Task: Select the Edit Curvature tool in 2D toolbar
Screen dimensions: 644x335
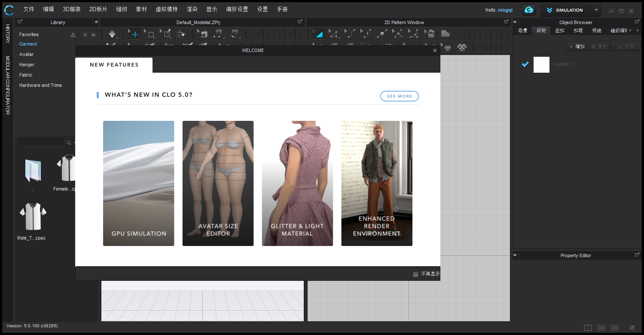Action: 350,34
